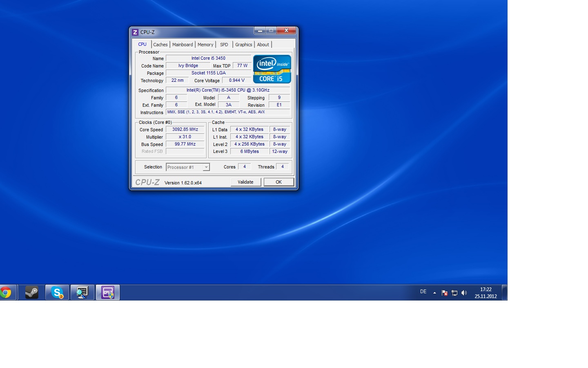The height and width of the screenshot is (368, 588).
Task: Click the Bus Speed value 99.77 MHz
Action: point(185,144)
